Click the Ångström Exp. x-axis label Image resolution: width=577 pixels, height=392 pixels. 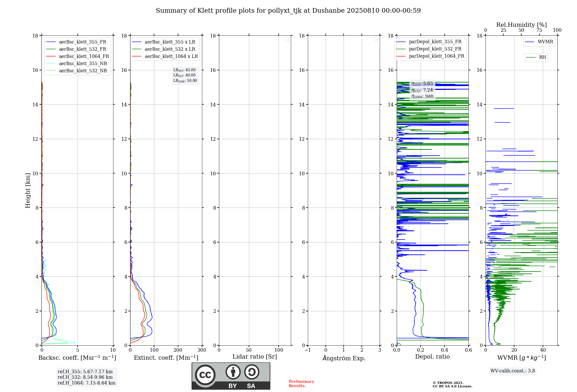344,358
